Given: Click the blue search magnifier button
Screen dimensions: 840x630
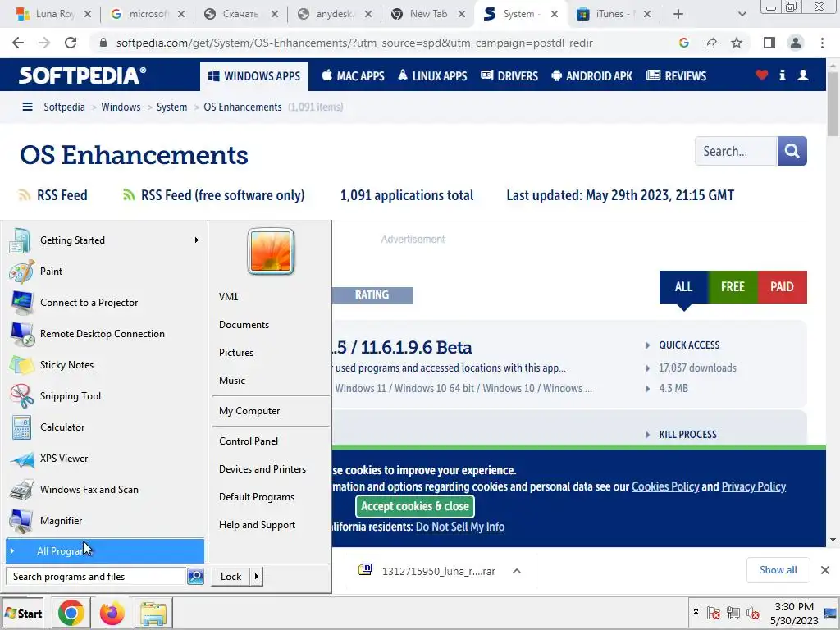Looking at the screenshot, I should click(792, 151).
